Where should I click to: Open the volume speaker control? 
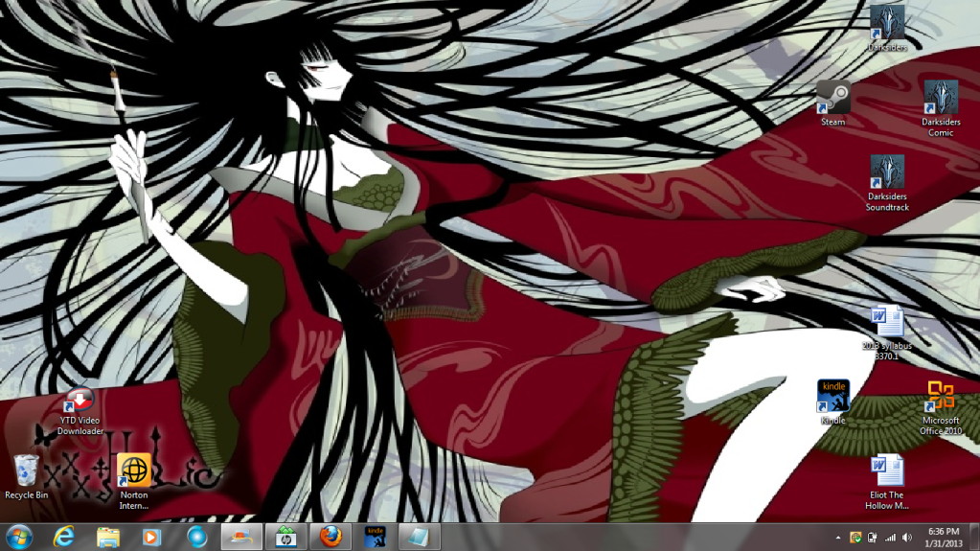(905, 538)
